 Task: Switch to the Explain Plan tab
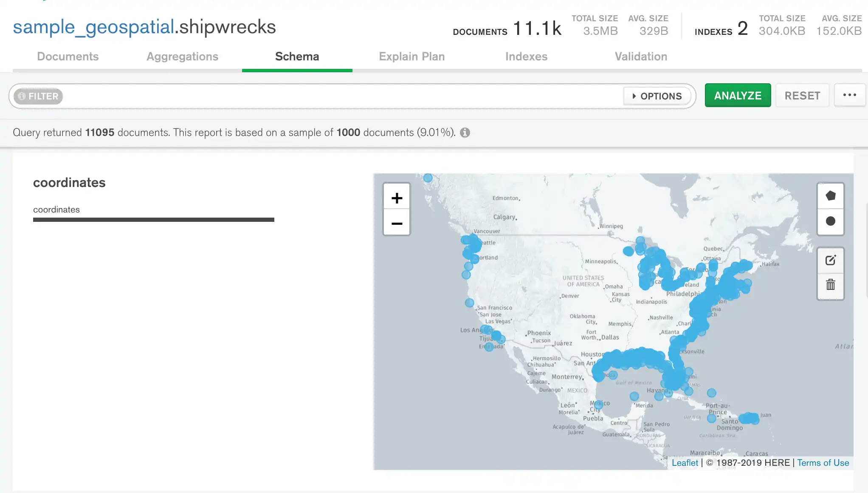point(412,57)
